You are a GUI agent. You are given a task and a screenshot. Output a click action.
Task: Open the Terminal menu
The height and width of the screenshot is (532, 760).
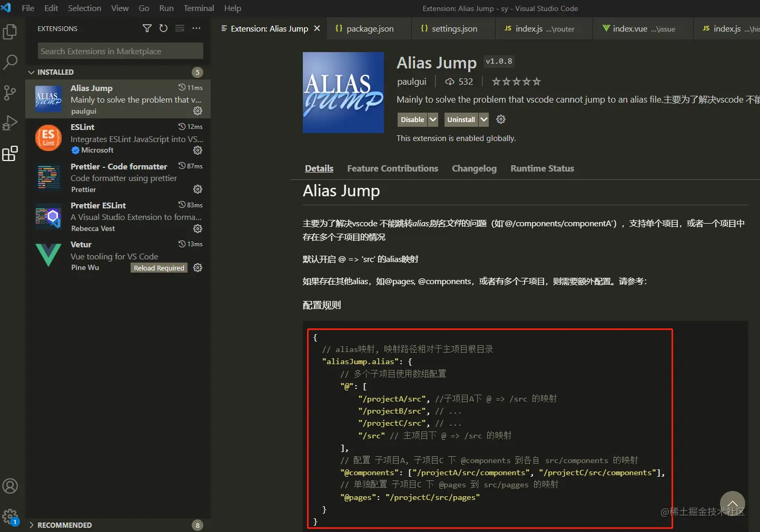[199, 8]
